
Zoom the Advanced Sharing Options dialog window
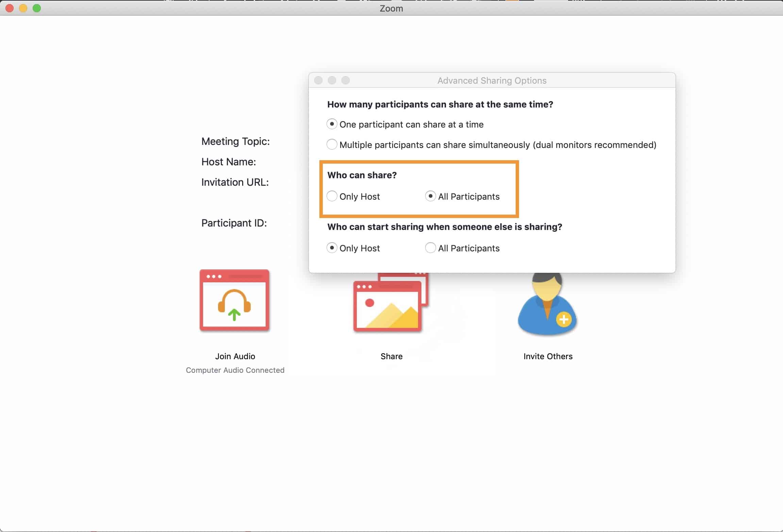(x=346, y=80)
